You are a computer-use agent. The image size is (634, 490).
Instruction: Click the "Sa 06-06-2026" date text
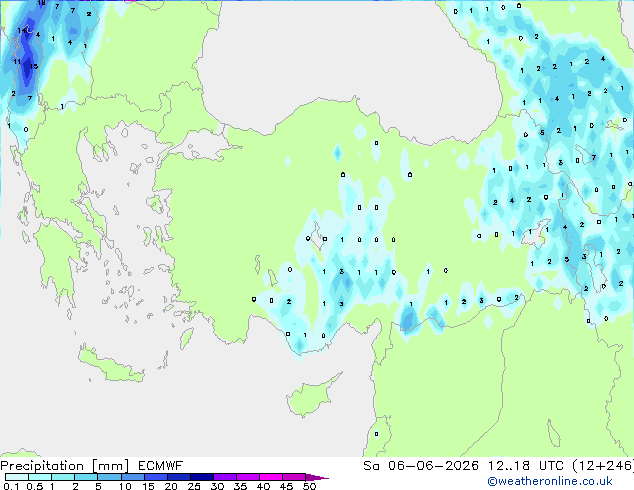(421, 466)
